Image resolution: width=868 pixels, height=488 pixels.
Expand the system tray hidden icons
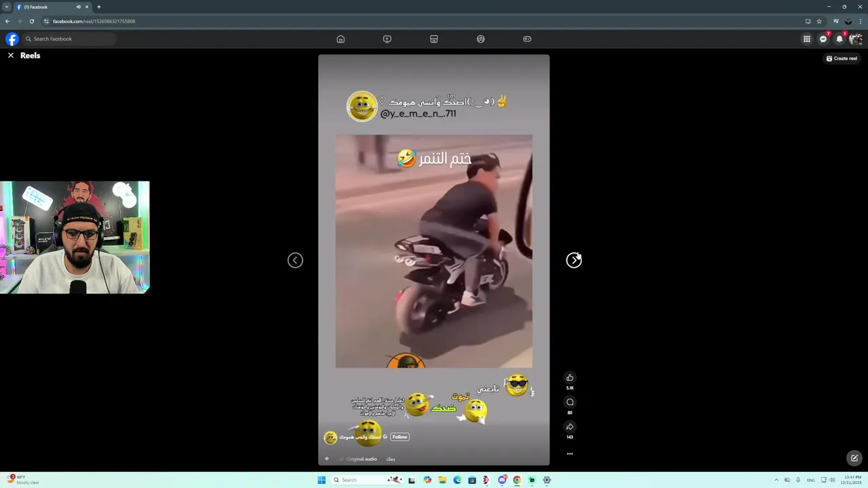[776, 480]
